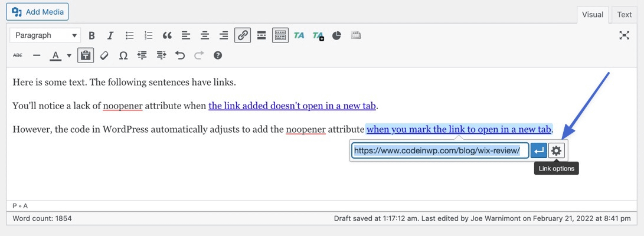The height and width of the screenshot is (236, 644).
Task: Click the TA icon with black badge
Action: tap(318, 36)
